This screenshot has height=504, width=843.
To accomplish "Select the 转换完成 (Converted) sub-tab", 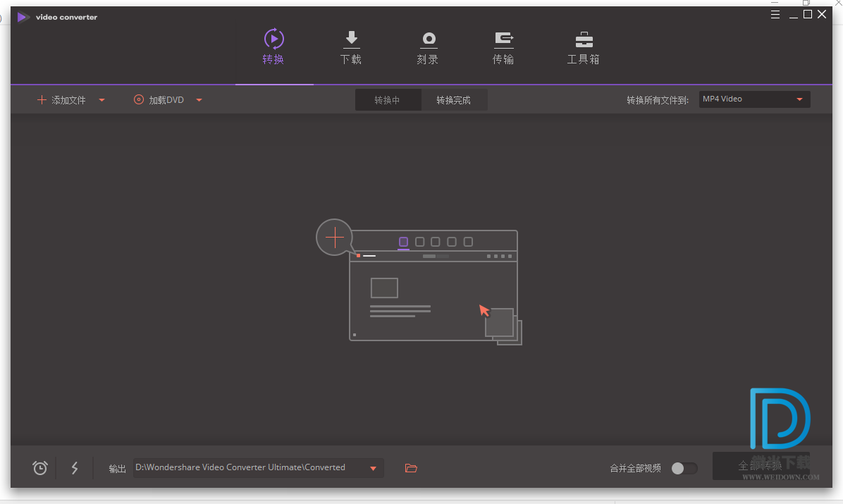I will pos(454,100).
